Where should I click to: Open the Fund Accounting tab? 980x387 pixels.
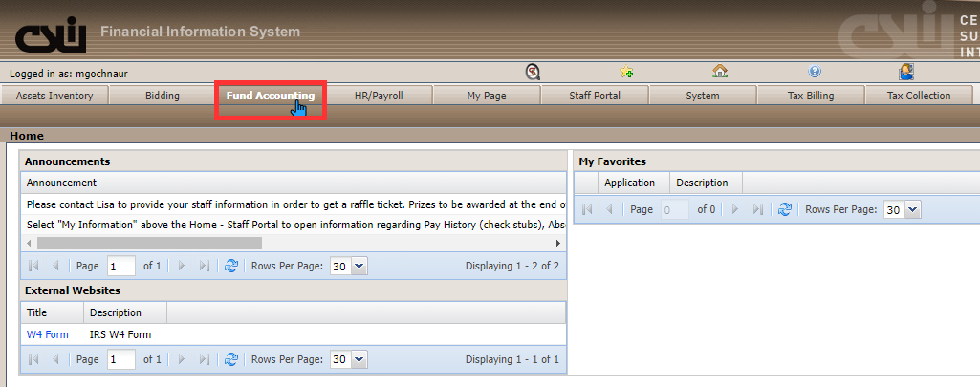click(271, 96)
